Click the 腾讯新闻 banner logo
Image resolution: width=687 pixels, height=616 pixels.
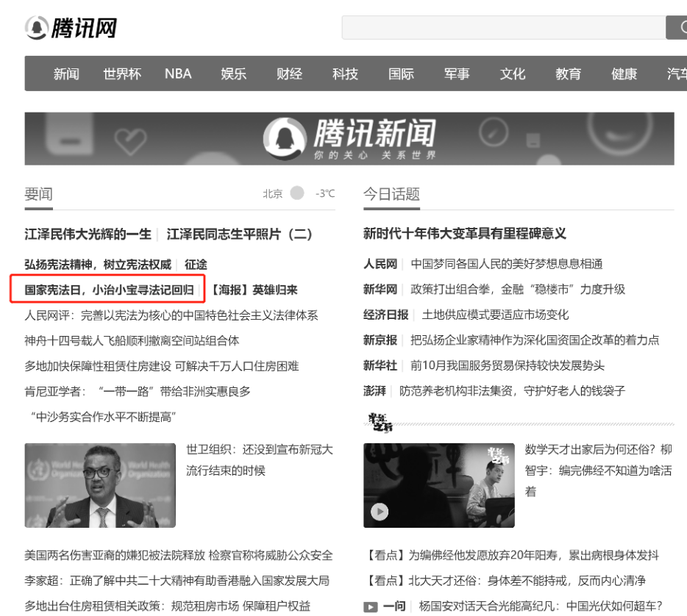pos(349,138)
